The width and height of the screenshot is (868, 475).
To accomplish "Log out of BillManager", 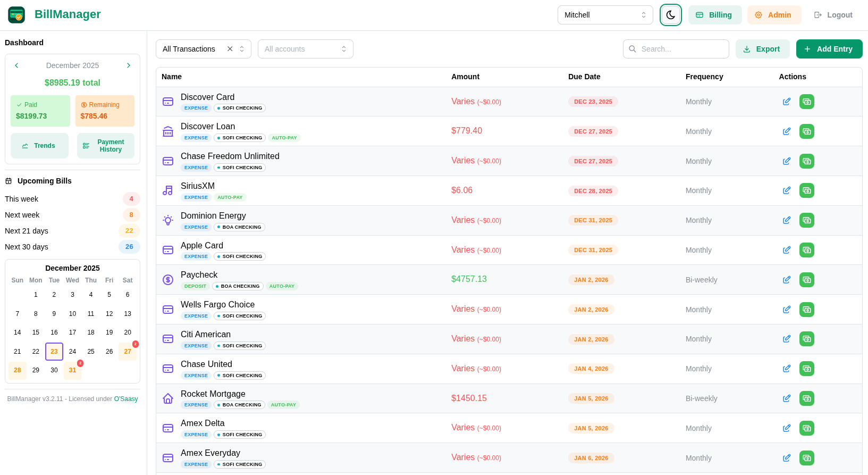I will (x=833, y=15).
